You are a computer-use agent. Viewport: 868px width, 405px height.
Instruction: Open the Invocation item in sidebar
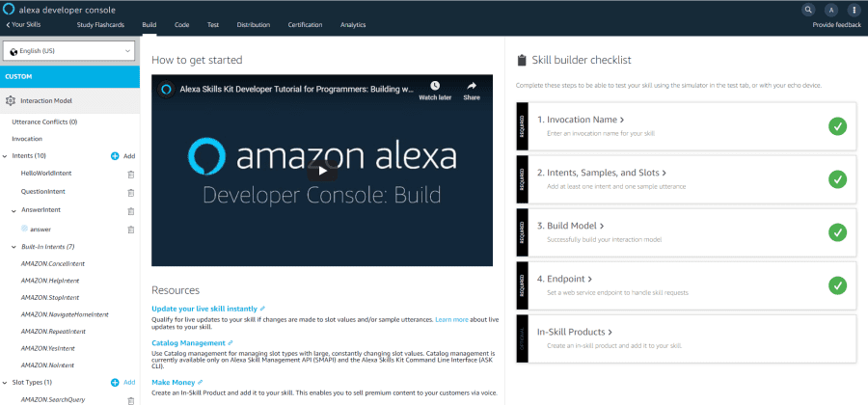click(x=27, y=139)
